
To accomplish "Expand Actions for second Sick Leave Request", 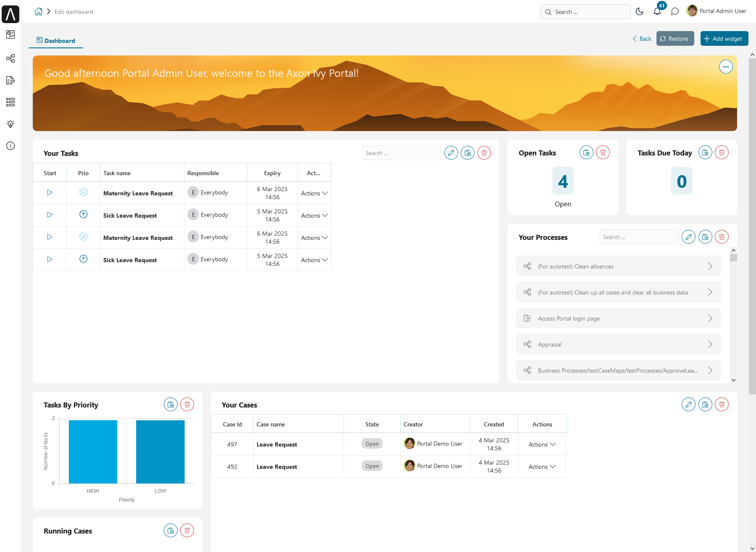I will (x=314, y=260).
